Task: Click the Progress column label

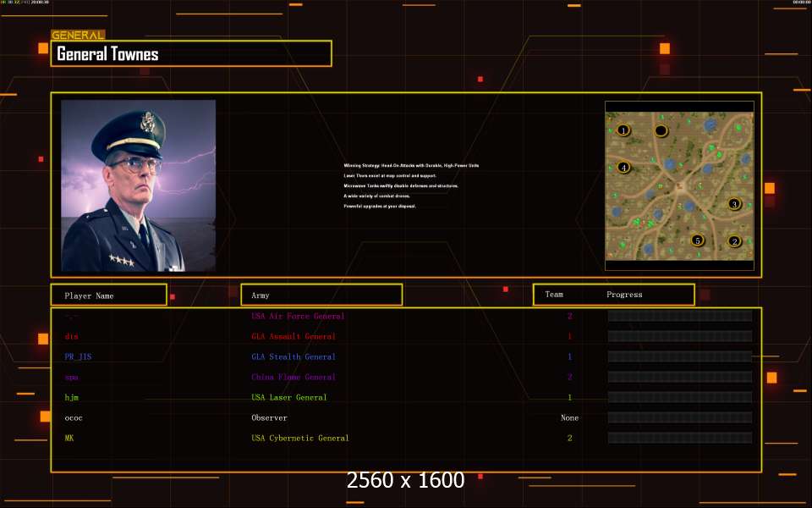Action: [624, 295]
